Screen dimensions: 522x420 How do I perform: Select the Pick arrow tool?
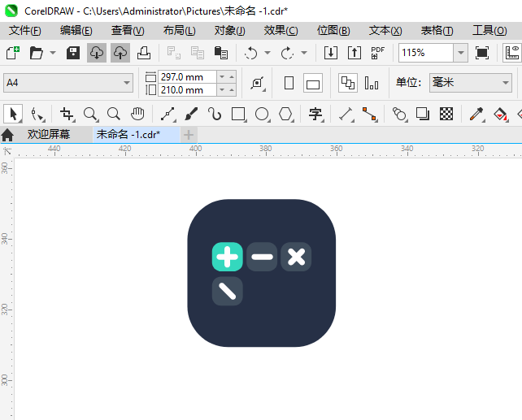[x=13, y=114]
